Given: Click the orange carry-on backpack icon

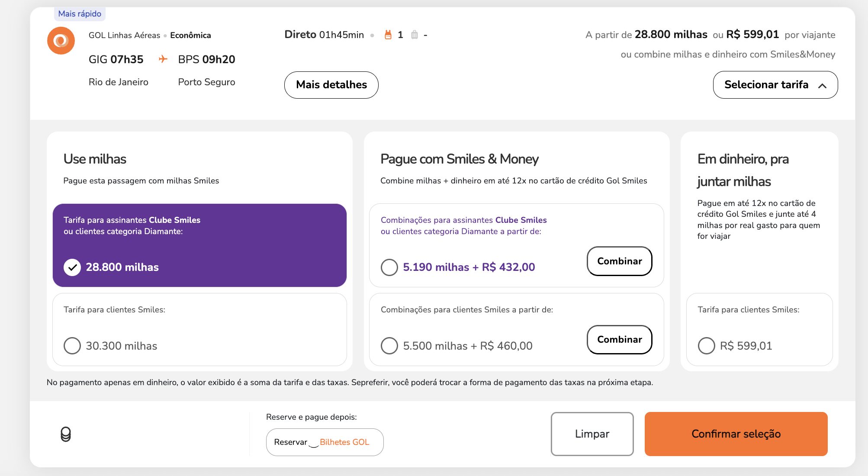Looking at the screenshot, I should [388, 35].
